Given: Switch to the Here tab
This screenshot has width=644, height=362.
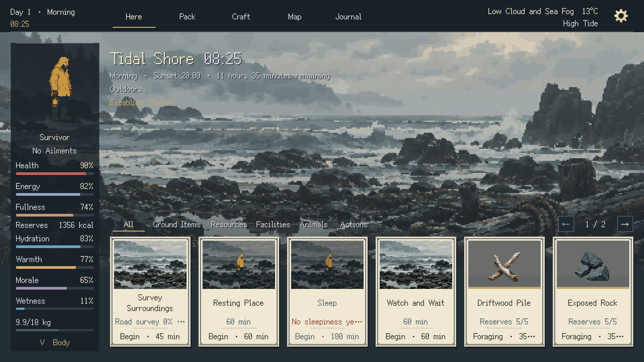Looking at the screenshot, I should (x=134, y=17).
